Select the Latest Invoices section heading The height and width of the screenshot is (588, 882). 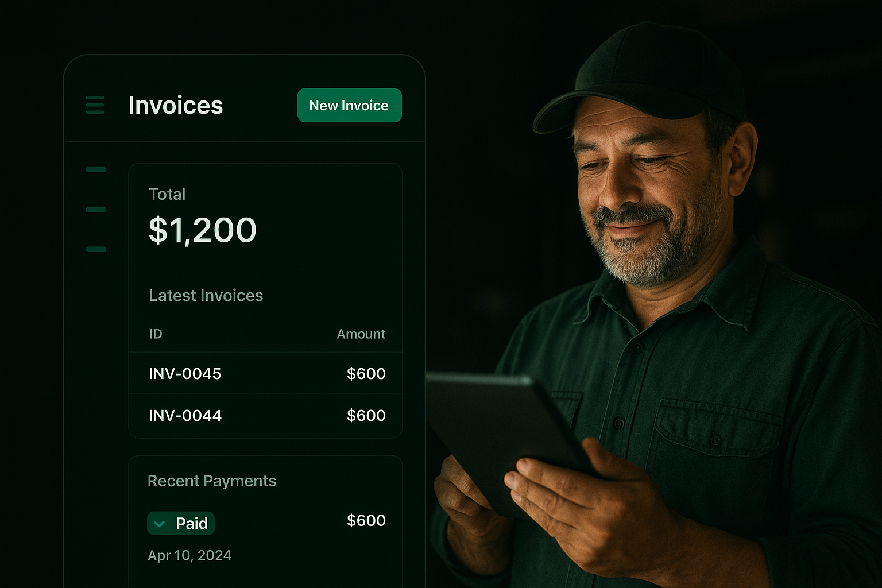pyautogui.click(x=206, y=295)
